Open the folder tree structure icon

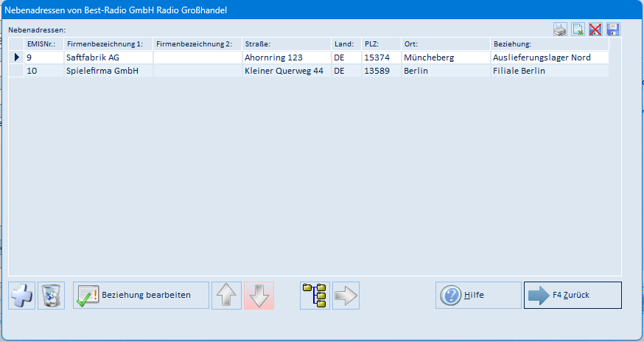(x=315, y=295)
